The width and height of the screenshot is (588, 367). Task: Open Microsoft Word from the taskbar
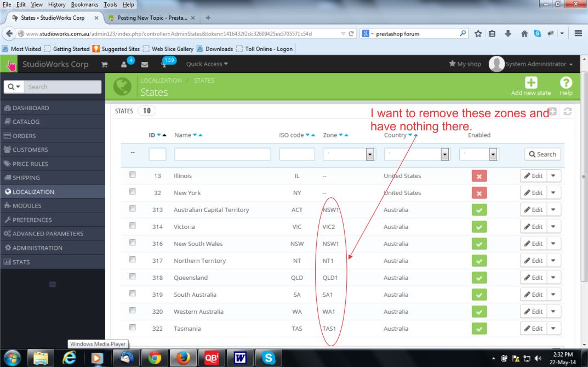(240, 358)
